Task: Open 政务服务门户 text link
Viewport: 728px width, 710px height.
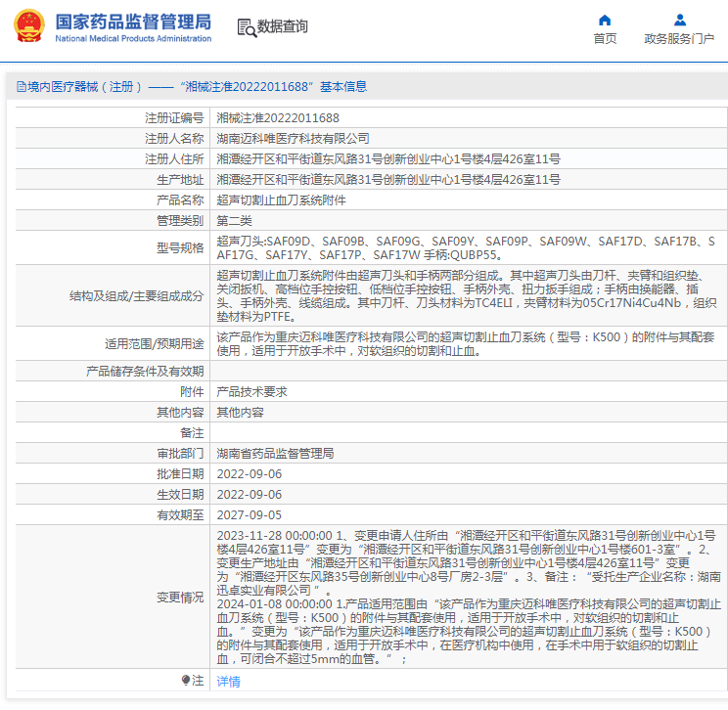Action: (x=679, y=39)
